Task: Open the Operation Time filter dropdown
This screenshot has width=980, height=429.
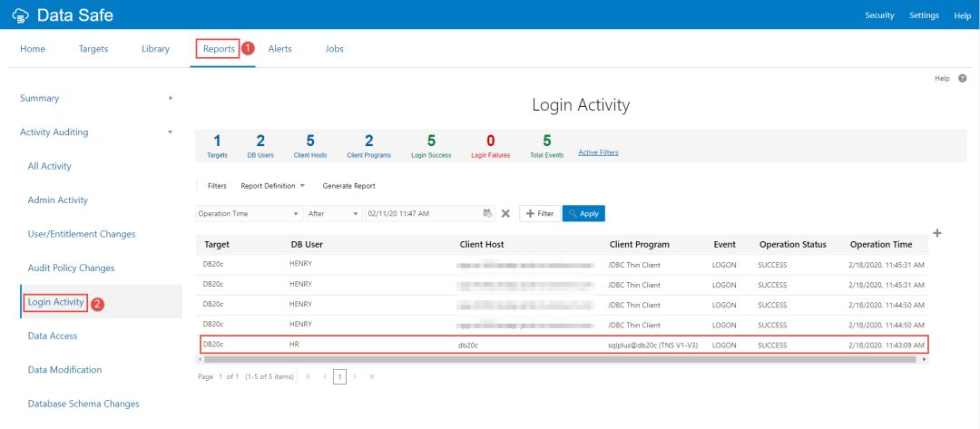Action: coord(249,213)
